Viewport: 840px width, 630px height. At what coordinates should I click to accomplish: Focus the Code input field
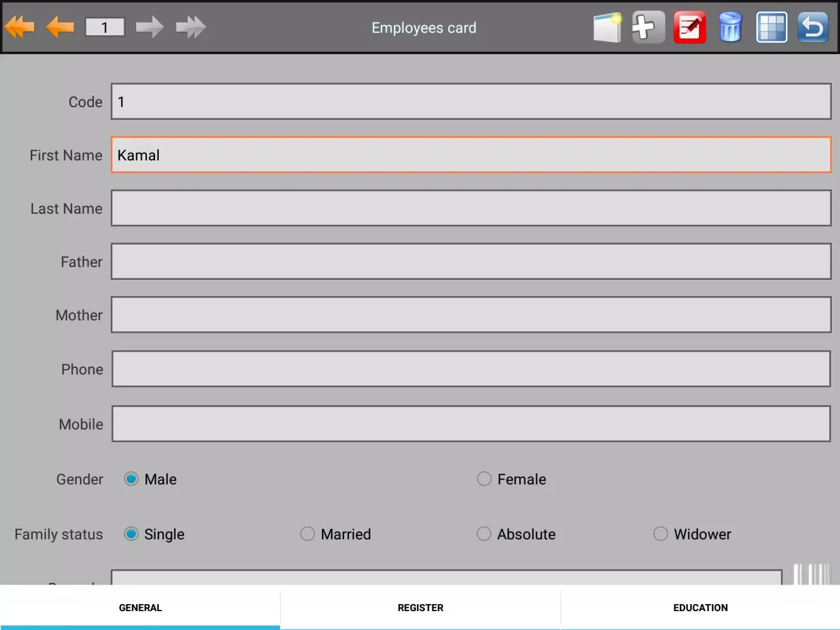point(471,101)
